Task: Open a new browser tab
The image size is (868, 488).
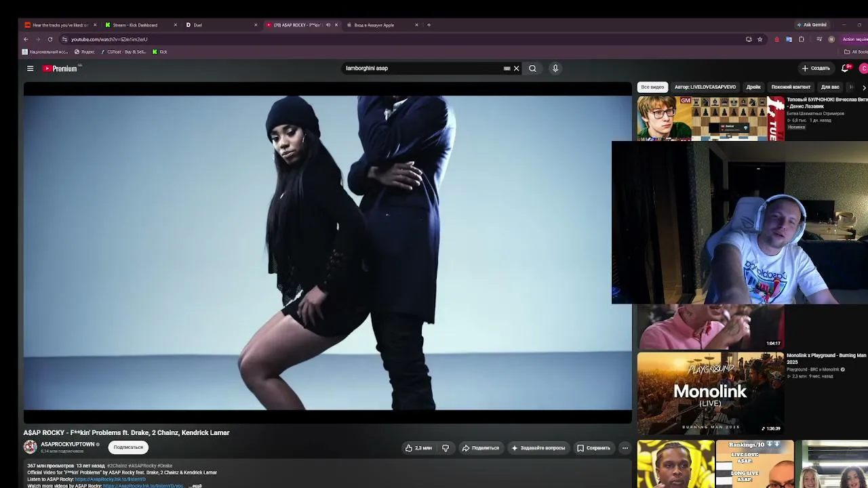Action: pyautogui.click(x=429, y=25)
